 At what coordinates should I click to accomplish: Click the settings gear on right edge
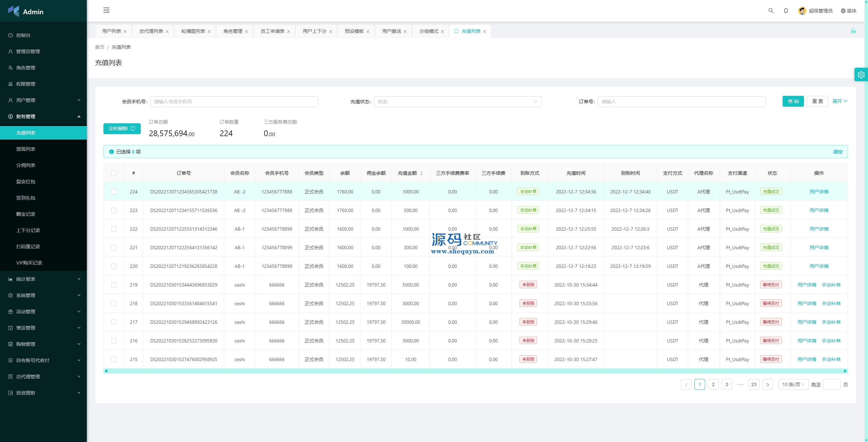[861, 75]
